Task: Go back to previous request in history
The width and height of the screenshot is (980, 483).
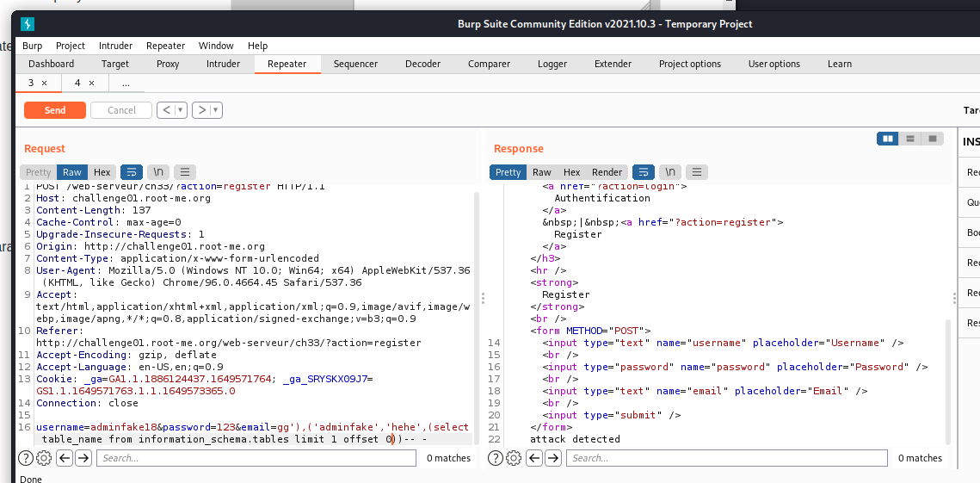Action: click(x=165, y=110)
